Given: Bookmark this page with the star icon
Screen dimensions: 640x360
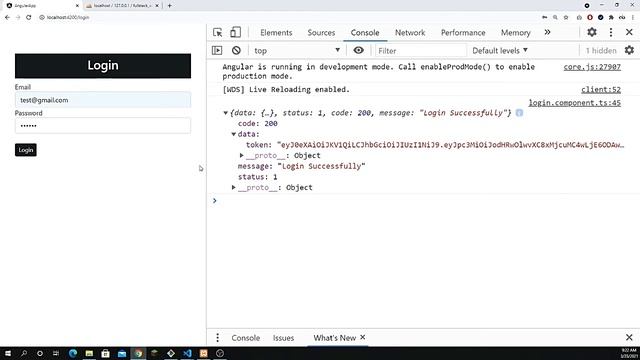Looking at the screenshot, I should 566,18.
